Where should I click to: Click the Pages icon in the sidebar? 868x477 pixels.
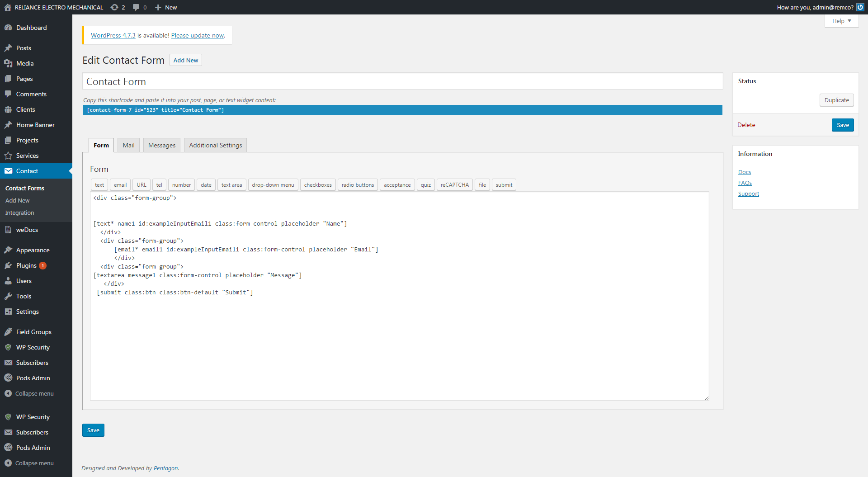click(x=8, y=79)
